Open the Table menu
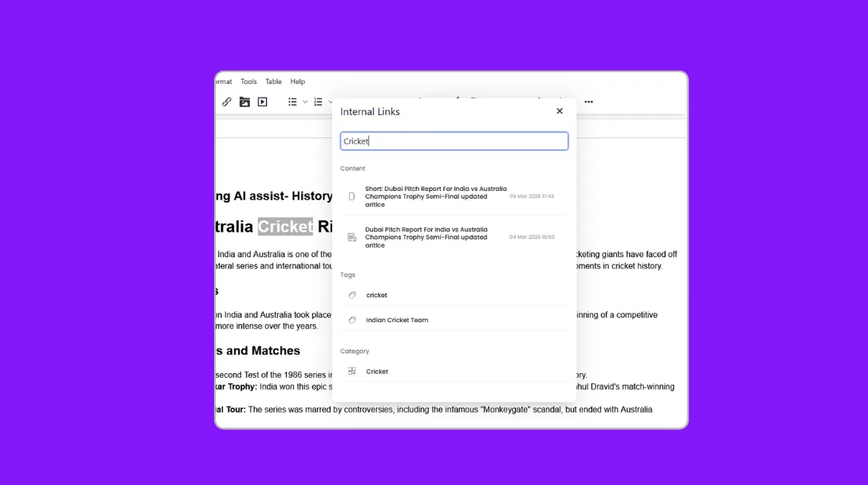 point(274,81)
